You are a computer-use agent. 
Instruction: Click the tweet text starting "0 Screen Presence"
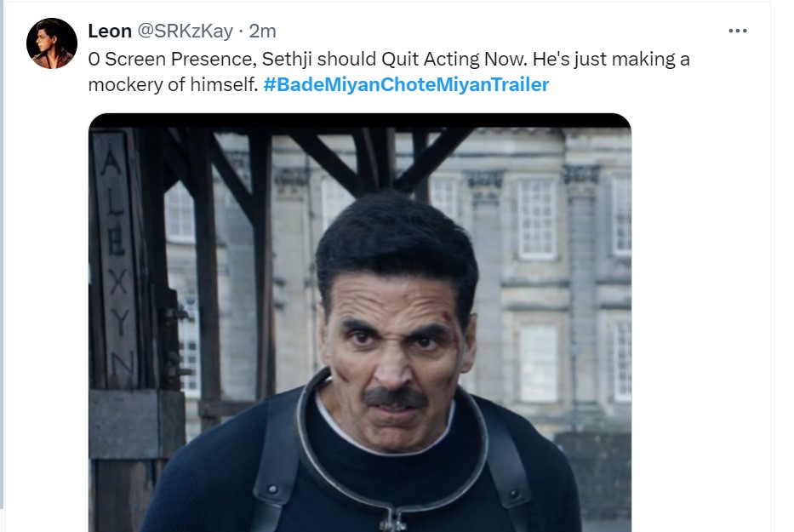(170, 59)
